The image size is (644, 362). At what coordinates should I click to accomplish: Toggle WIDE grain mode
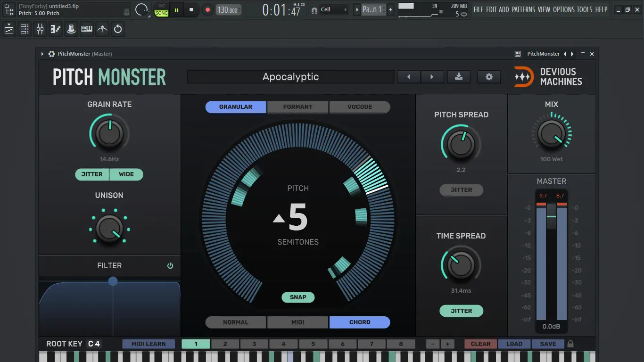[126, 174]
